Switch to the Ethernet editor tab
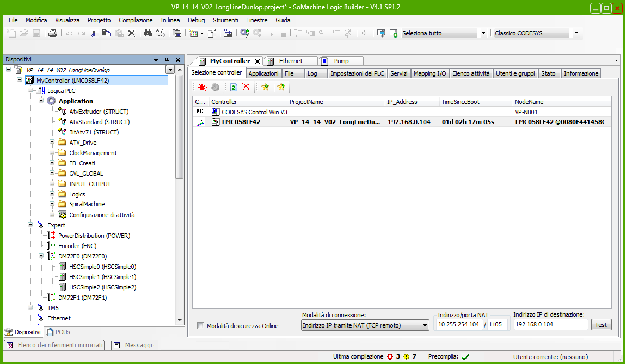 pos(291,61)
